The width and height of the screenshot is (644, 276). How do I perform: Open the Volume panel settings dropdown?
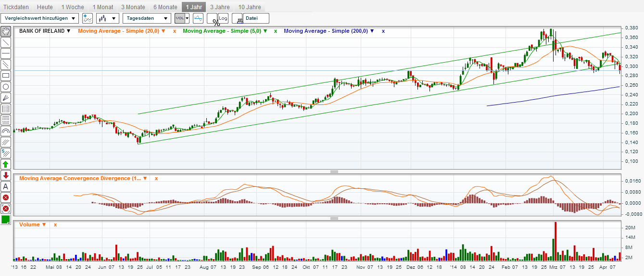[44, 224]
